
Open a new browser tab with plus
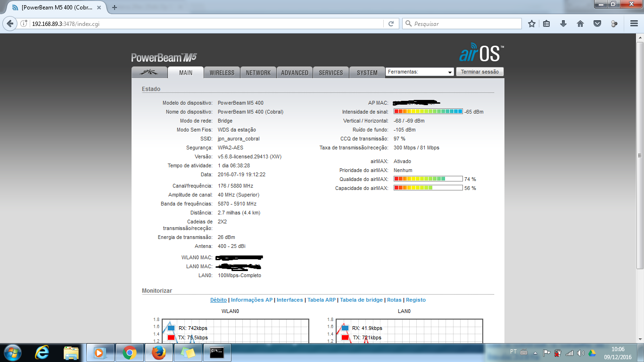[x=115, y=8]
